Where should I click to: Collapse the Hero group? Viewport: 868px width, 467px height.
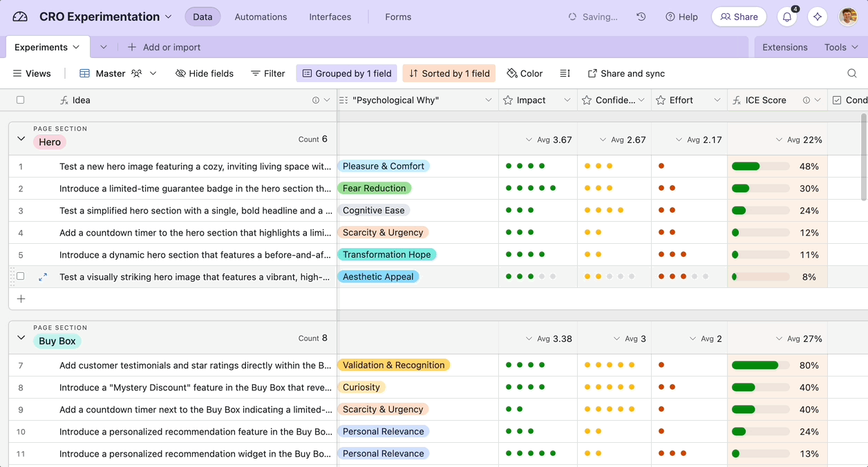[x=21, y=139]
